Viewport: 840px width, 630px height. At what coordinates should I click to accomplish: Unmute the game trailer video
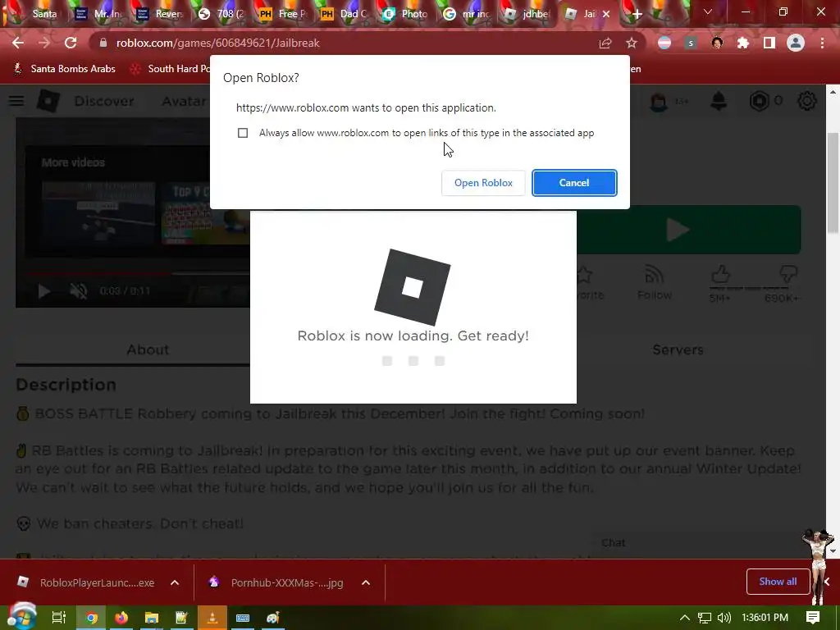[79, 291]
